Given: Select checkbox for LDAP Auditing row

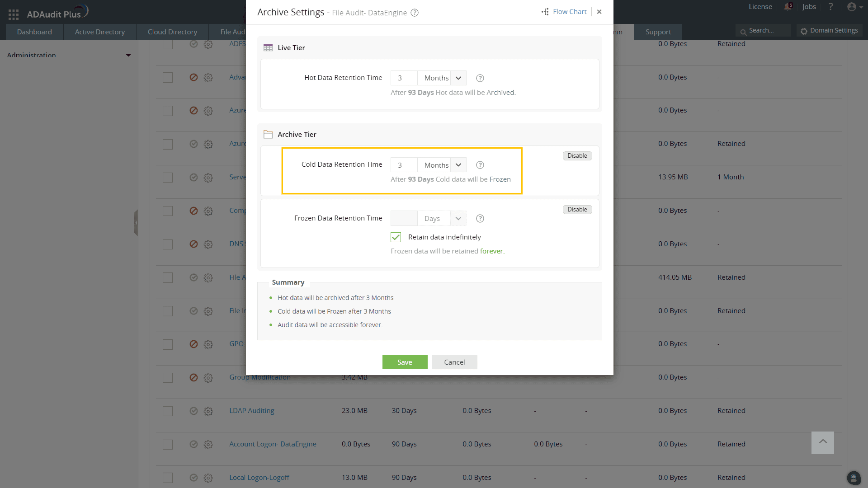Looking at the screenshot, I should point(168,411).
